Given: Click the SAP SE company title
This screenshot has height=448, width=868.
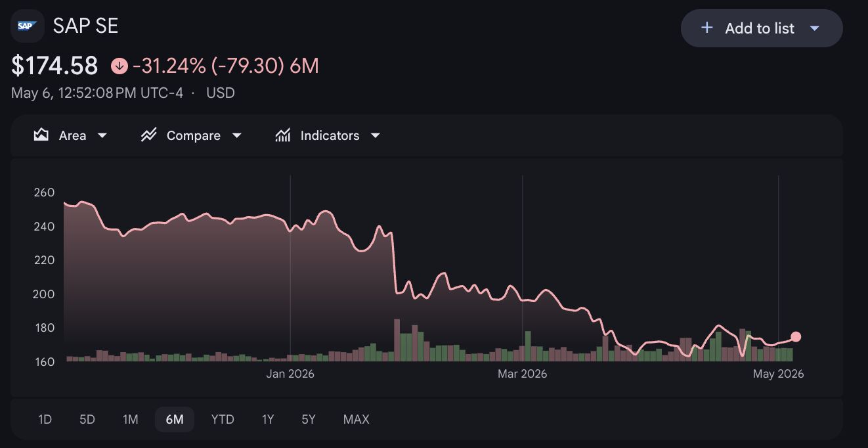Looking at the screenshot, I should (x=85, y=26).
